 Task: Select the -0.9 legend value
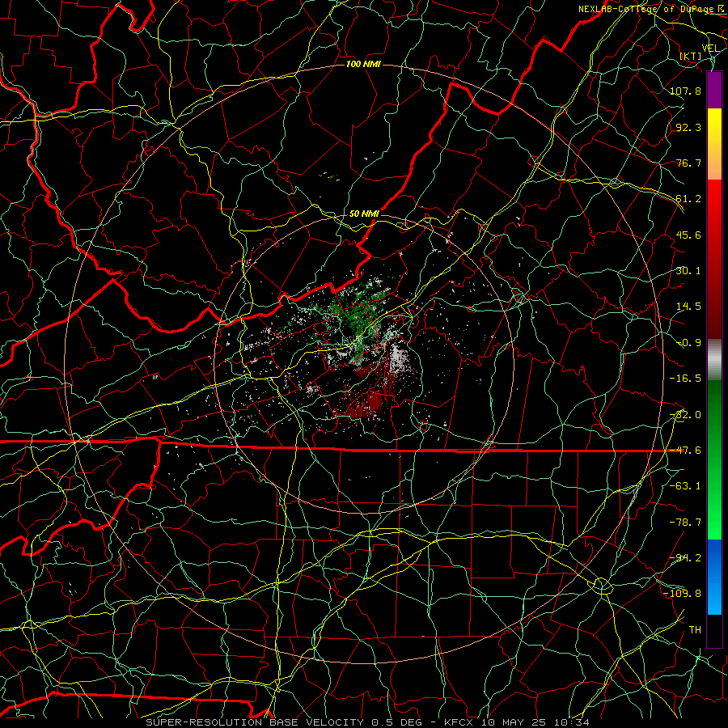[x=688, y=343]
